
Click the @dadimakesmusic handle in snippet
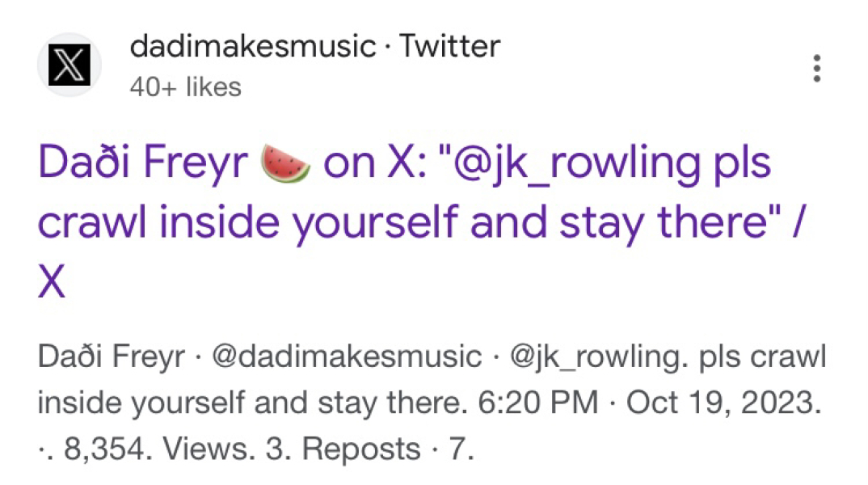coord(346,356)
